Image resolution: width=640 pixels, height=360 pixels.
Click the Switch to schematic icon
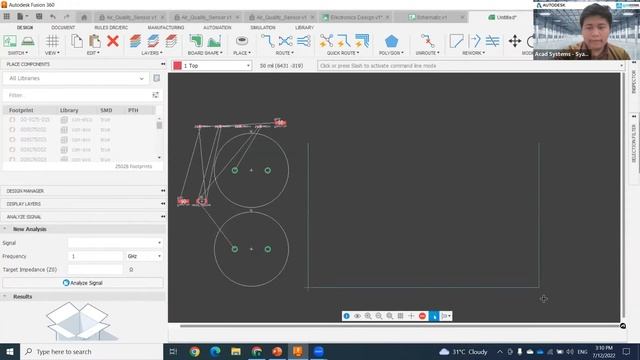click(10, 41)
